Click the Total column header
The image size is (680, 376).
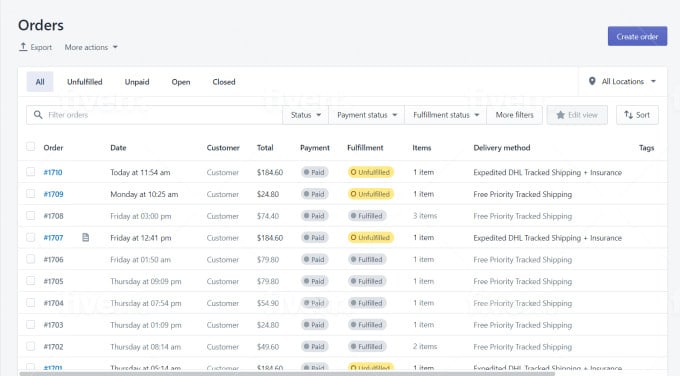(265, 147)
